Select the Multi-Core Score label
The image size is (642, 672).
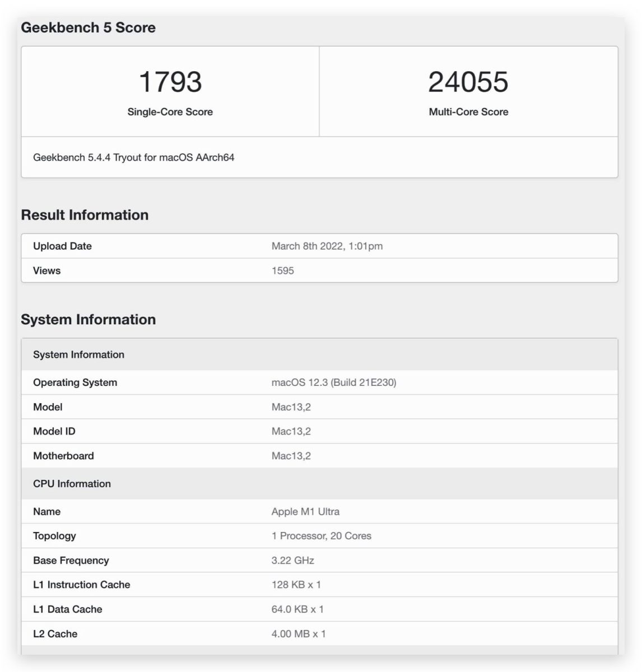coord(468,112)
